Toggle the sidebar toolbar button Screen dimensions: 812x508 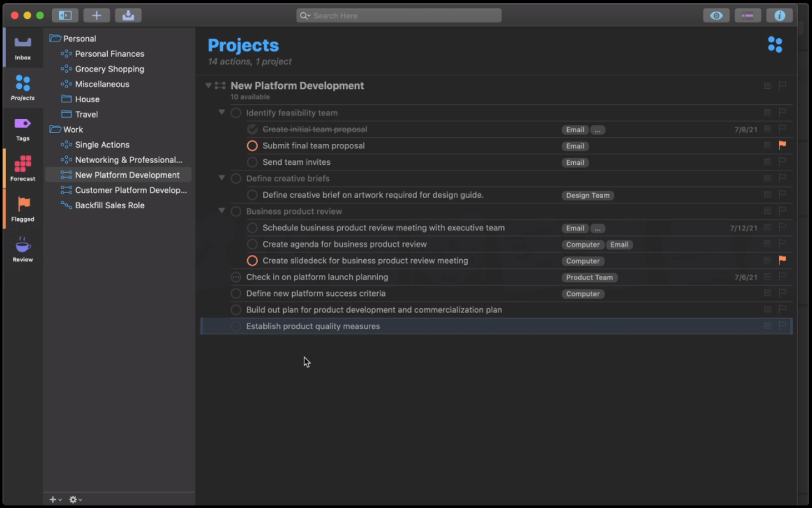point(65,15)
